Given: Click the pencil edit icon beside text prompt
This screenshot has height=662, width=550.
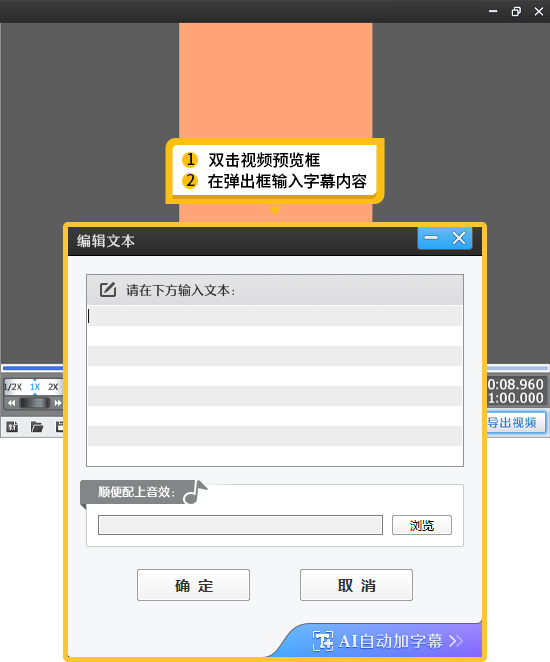Looking at the screenshot, I should pyautogui.click(x=108, y=290).
